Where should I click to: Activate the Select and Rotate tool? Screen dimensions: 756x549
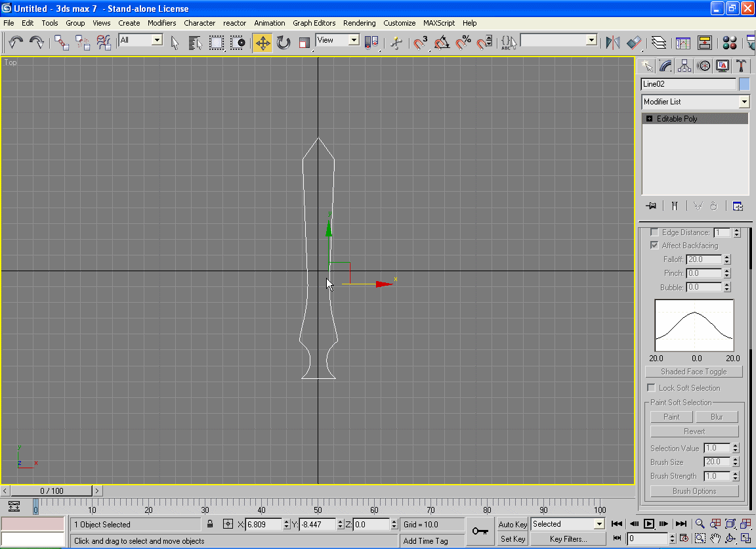283,43
